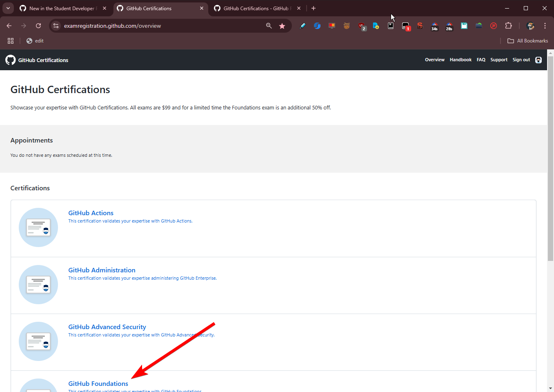Open the document download extension icon
This screenshot has height=392, width=554.
point(376,26)
